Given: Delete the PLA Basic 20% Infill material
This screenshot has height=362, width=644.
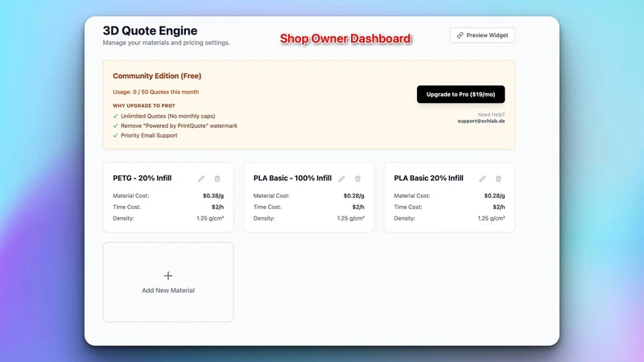Looking at the screenshot, I should coord(498,179).
